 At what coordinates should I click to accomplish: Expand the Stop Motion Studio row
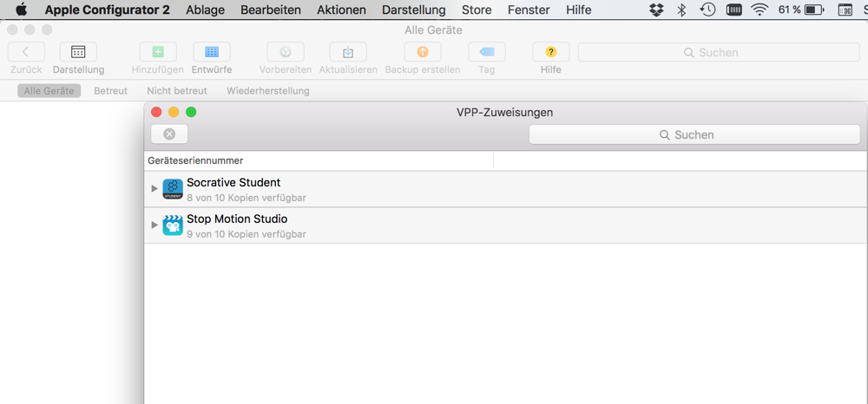click(x=155, y=225)
